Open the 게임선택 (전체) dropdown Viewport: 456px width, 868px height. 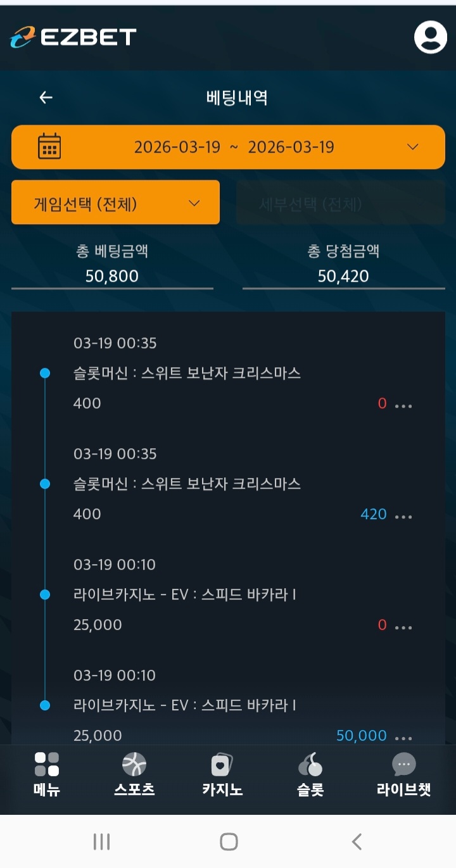[115, 203]
